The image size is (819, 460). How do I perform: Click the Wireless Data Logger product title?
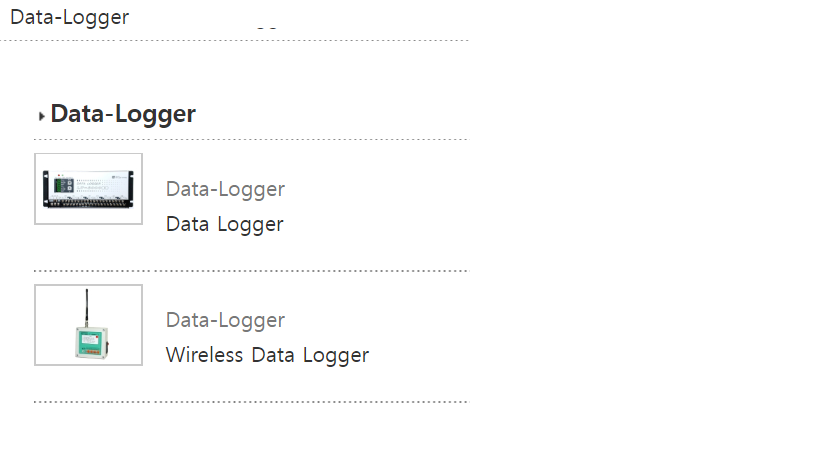267,355
